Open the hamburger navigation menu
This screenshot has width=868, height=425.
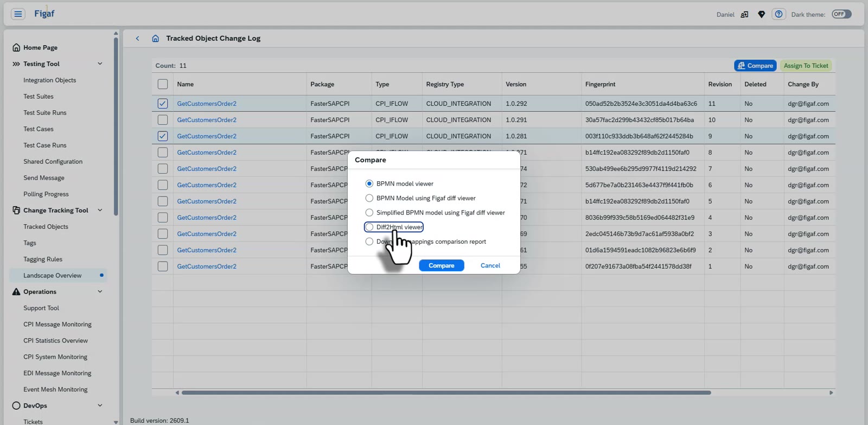coord(18,14)
